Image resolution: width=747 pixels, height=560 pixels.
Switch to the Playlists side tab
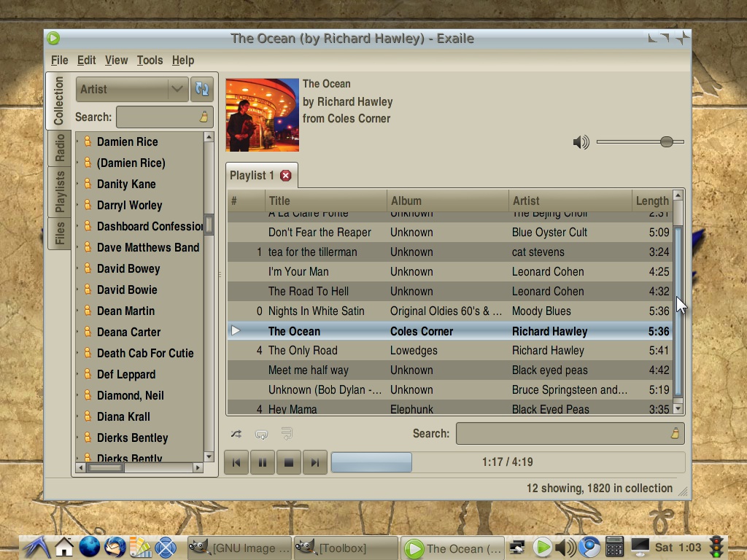click(60, 192)
